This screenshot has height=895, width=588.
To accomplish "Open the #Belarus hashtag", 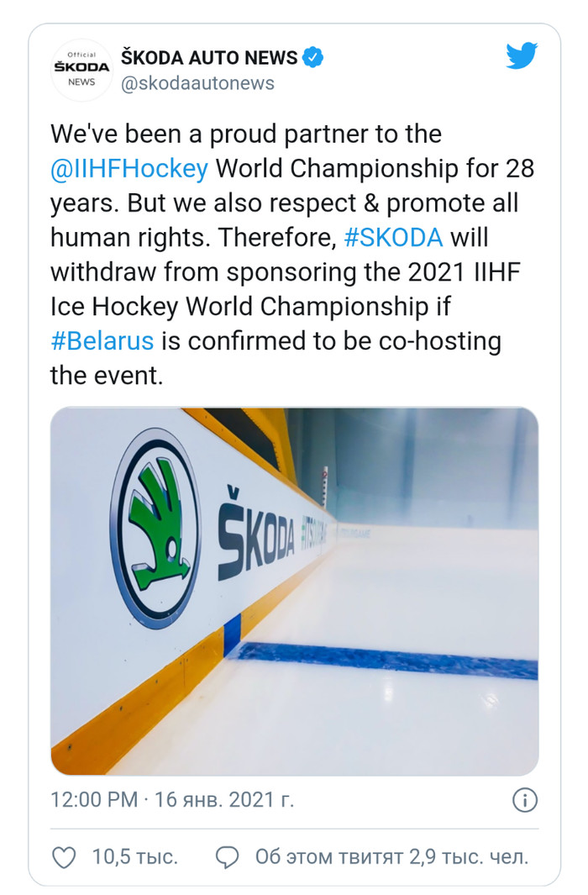I will pos(102,341).
